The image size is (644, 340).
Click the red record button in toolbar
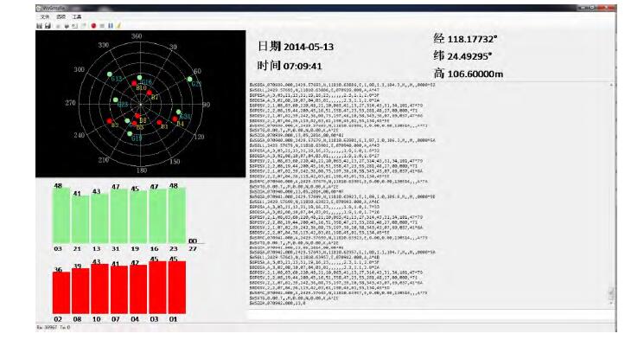[x=93, y=25]
